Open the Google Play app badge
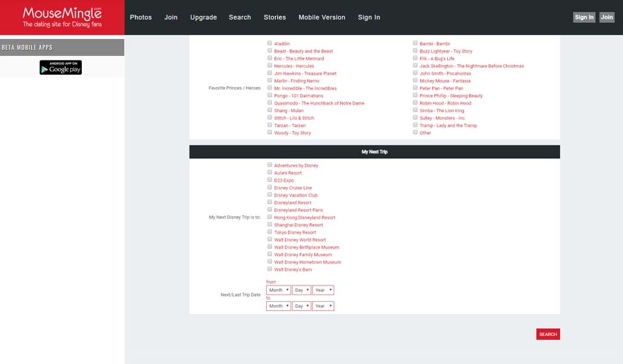This screenshot has width=623, height=364. click(60, 67)
